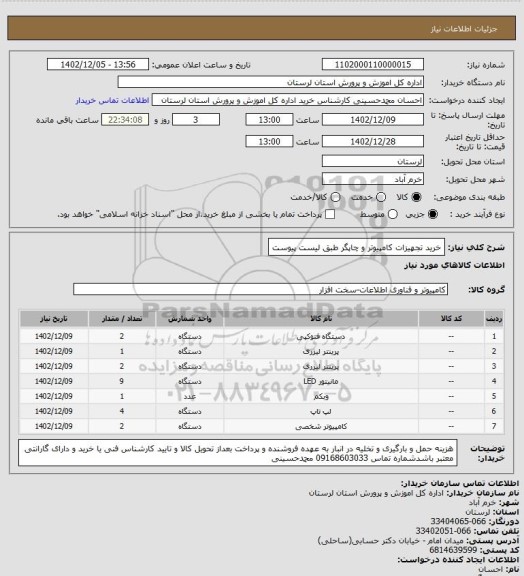Click the لپ تاپ item name
524x576 pixels.
[321, 411]
